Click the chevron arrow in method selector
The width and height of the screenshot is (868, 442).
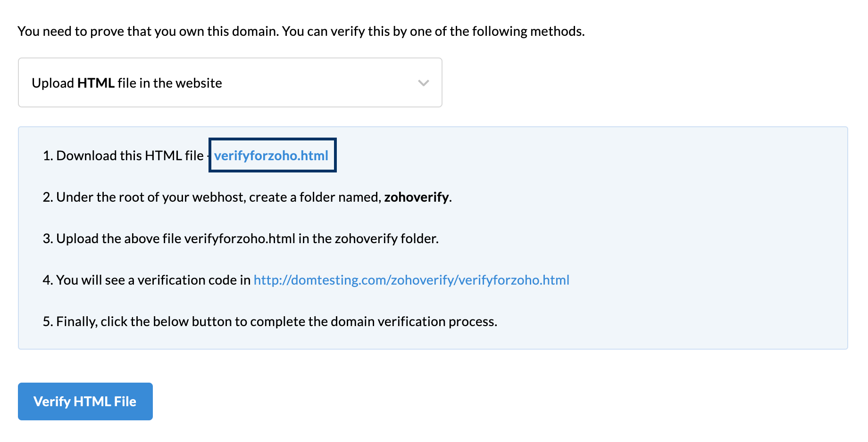click(423, 83)
